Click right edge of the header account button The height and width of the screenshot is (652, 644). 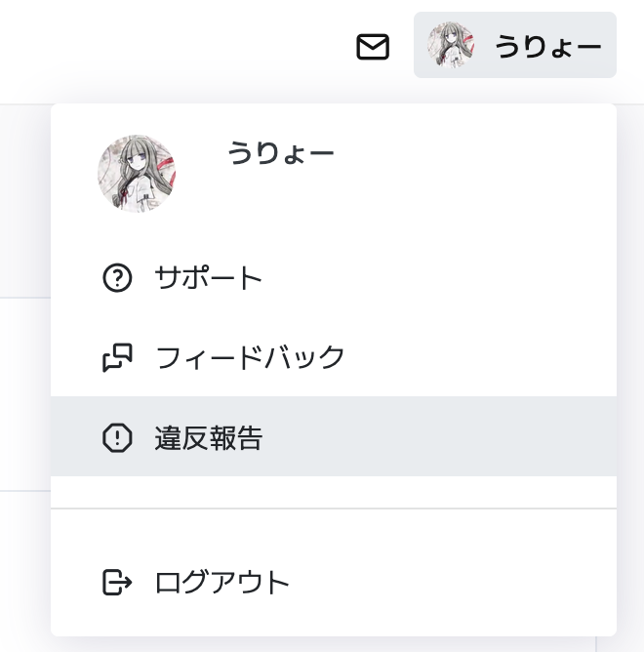pyautogui.click(x=609, y=46)
